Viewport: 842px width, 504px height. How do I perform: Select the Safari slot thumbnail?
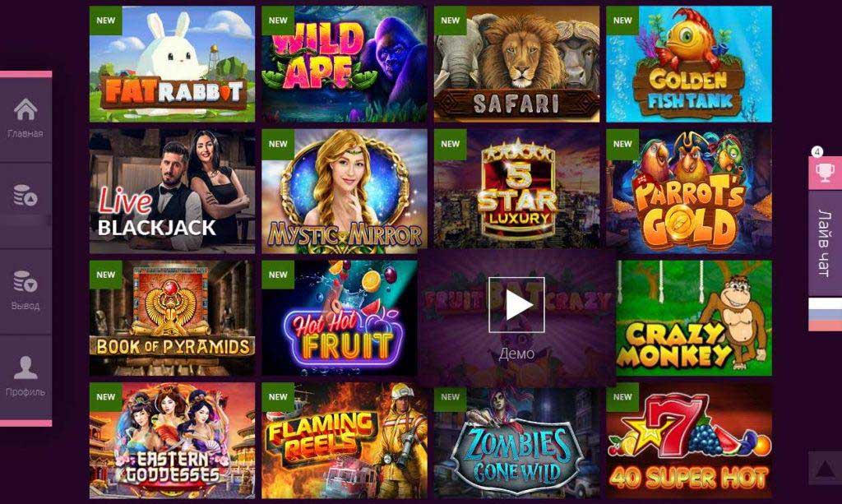tap(516, 64)
